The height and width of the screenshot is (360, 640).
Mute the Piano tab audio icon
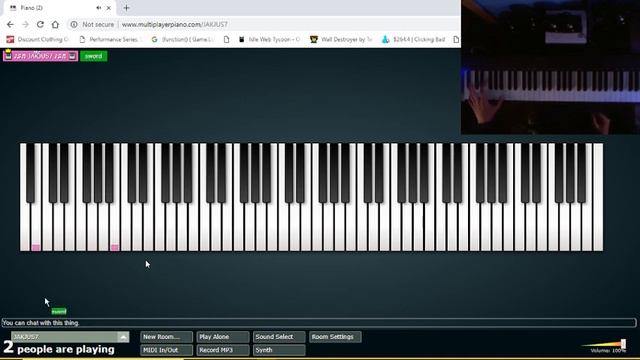pos(99,8)
